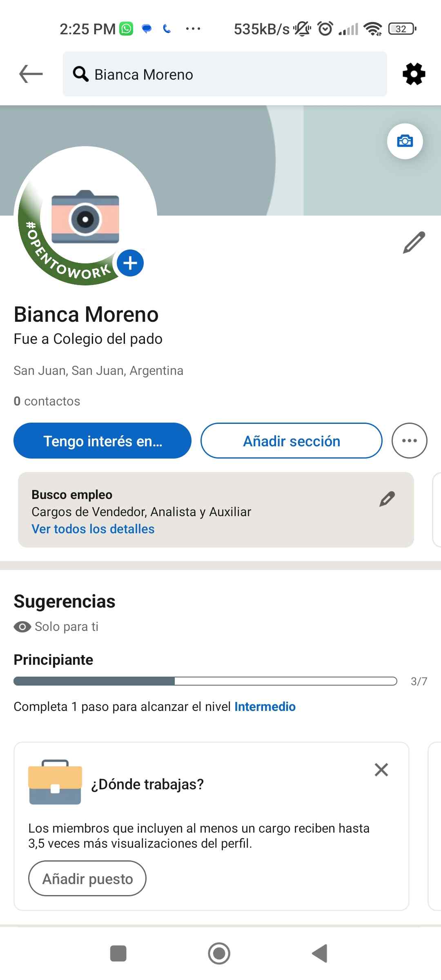This screenshot has height=980, width=441.
Task: Open the Tengo interés en… menu
Action: coord(102,441)
